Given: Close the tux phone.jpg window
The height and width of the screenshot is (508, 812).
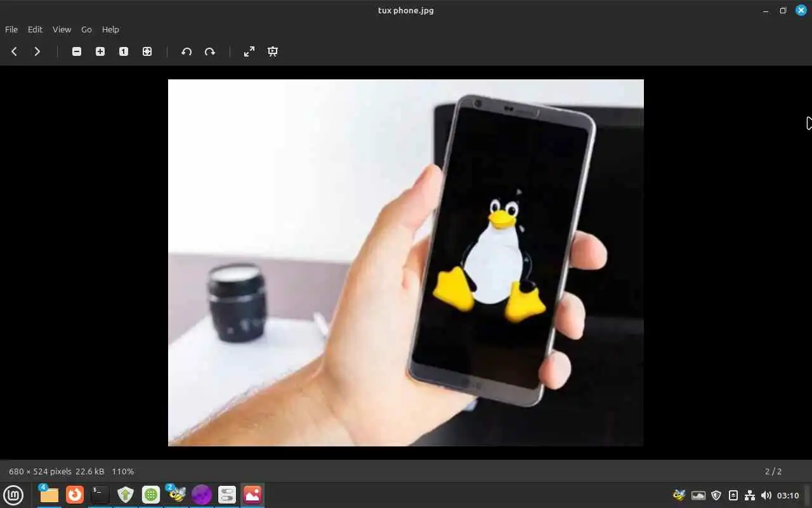Looking at the screenshot, I should coord(801,10).
